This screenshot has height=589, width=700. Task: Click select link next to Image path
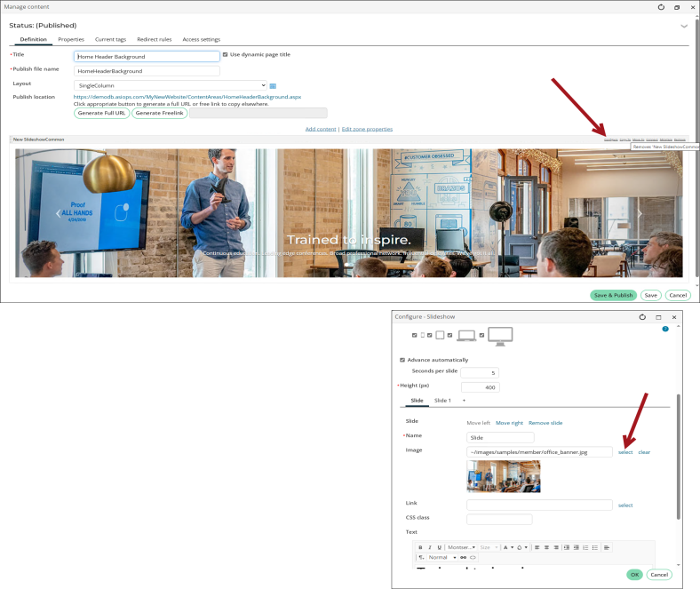click(625, 452)
